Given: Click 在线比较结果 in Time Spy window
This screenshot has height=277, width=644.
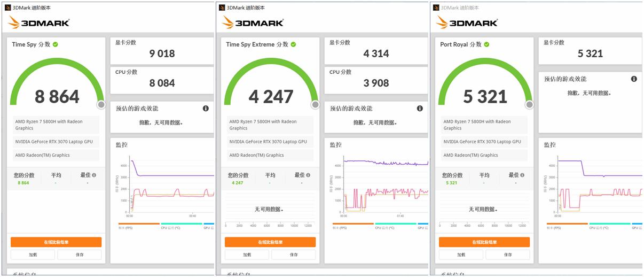Looking at the screenshot, I should point(56,242).
